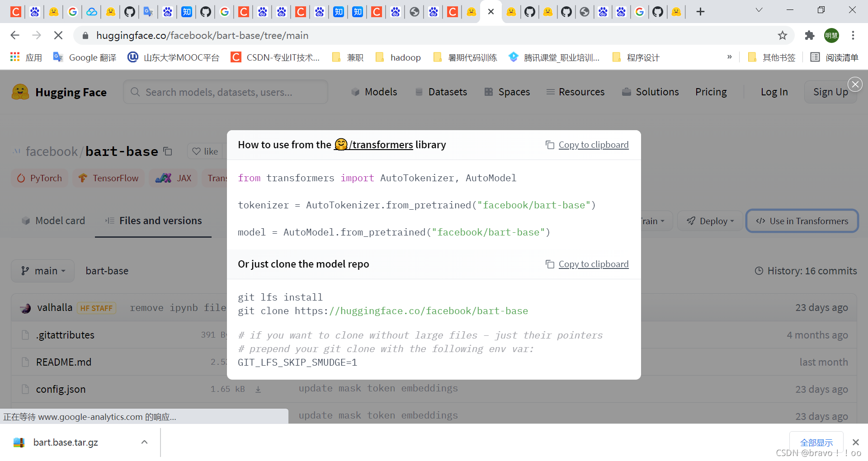The width and height of the screenshot is (868, 461).
Task: Switch to Files and versions tab
Action: (x=153, y=221)
